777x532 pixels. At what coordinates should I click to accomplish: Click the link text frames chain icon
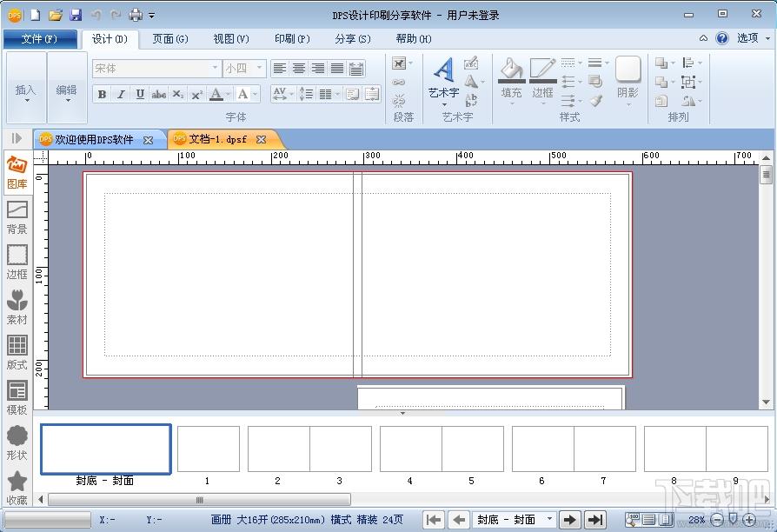pyautogui.click(x=399, y=83)
